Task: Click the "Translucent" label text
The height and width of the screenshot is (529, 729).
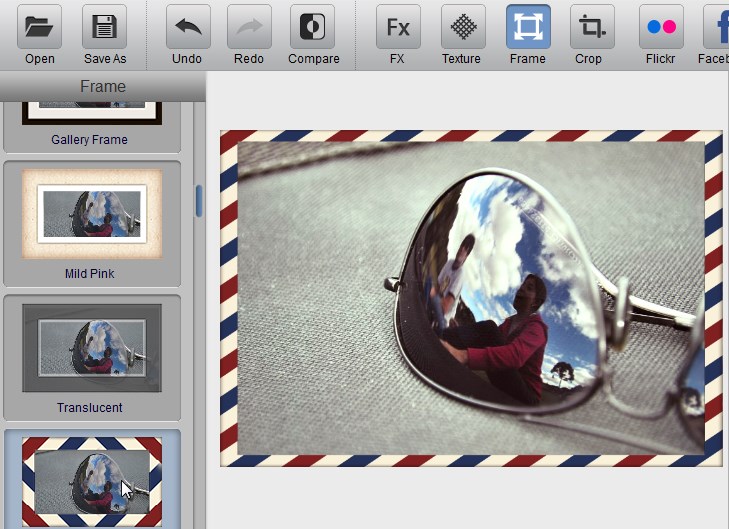Action: (90, 407)
